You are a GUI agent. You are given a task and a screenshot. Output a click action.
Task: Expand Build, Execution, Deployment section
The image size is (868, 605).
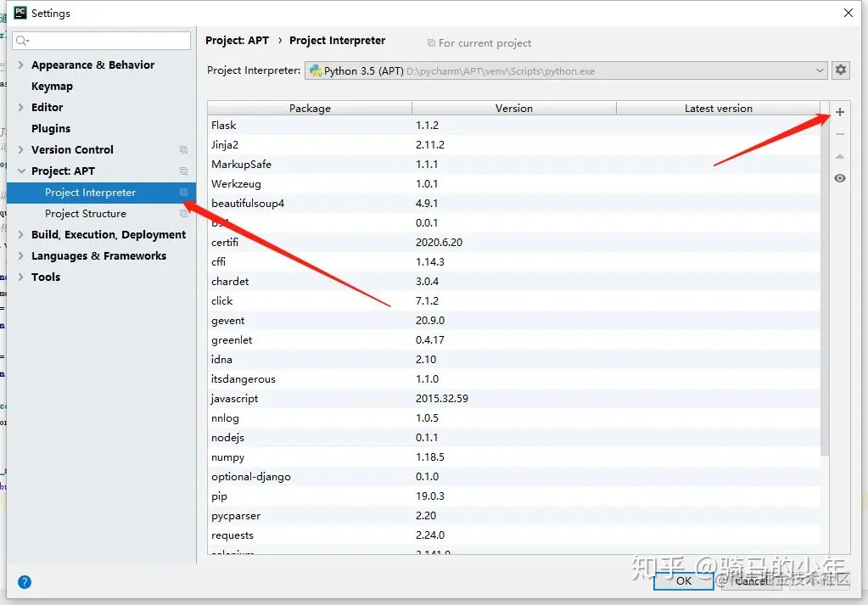[20, 235]
